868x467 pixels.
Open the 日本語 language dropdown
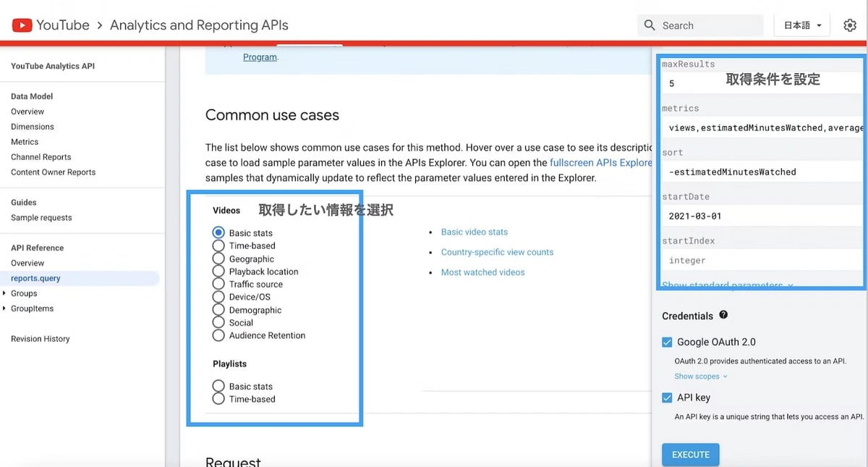(x=802, y=25)
